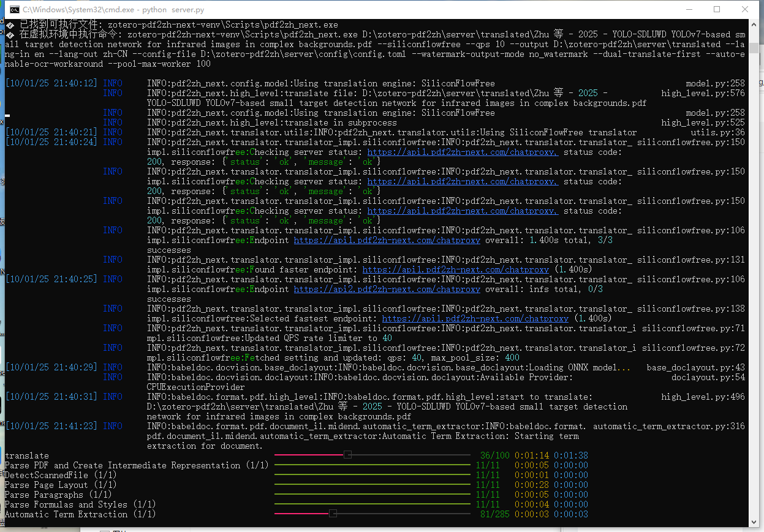Click the source reference 'doclayout.py:54'
This screenshot has height=532, width=764.
coord(708,377)
